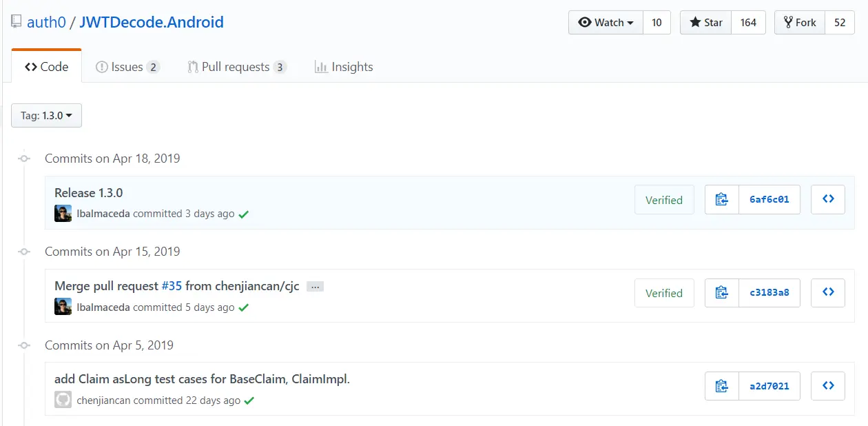
Task: Open pull request #35 link
Action: pos(172,285)
